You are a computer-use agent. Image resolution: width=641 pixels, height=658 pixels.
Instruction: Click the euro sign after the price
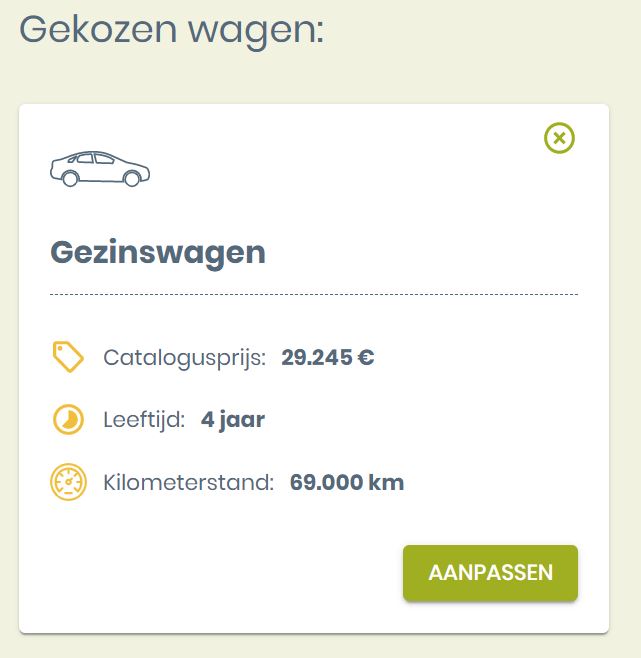pyautogui.click(x=366, y=358)
